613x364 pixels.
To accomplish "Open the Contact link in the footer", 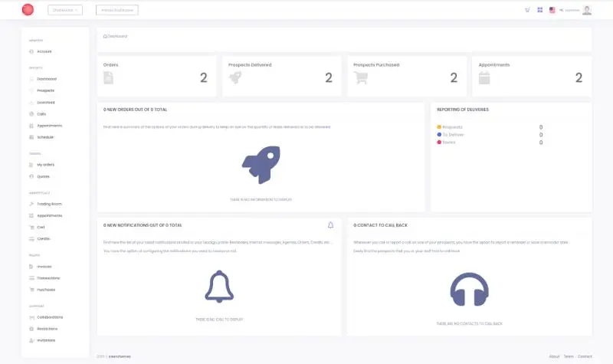I will click(x=585, y=356).
